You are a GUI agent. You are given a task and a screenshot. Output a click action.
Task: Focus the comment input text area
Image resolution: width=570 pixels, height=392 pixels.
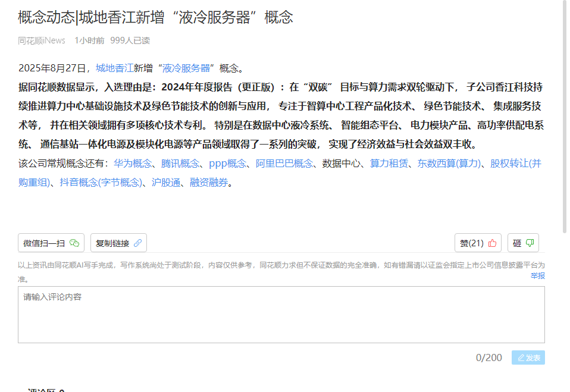(281, 315)
